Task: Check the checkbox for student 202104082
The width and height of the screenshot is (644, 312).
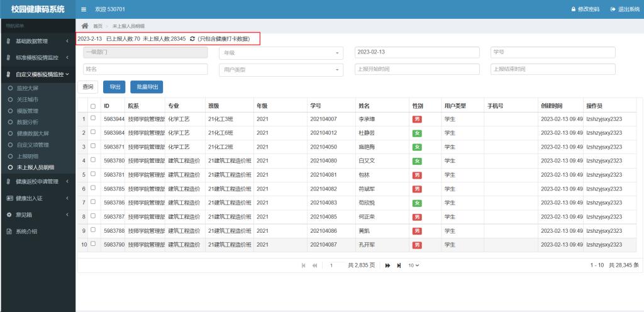Action: [x=93, y=187]
